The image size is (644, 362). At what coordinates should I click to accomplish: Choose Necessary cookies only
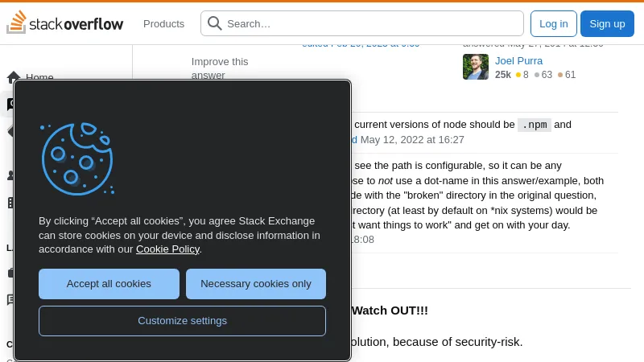click(256, 284)
